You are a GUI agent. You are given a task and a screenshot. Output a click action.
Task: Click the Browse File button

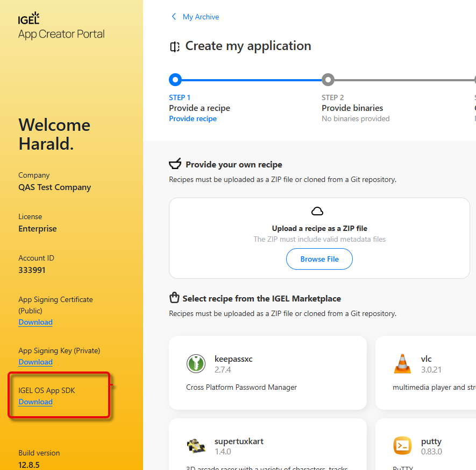point(319,259)
